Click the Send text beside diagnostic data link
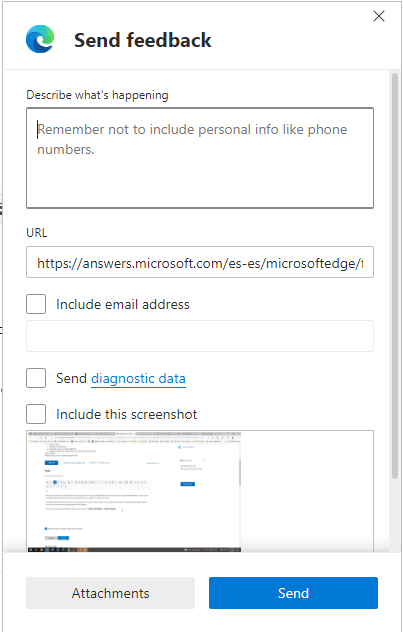This screenshot has width=403, height=632. coord(71,378)
